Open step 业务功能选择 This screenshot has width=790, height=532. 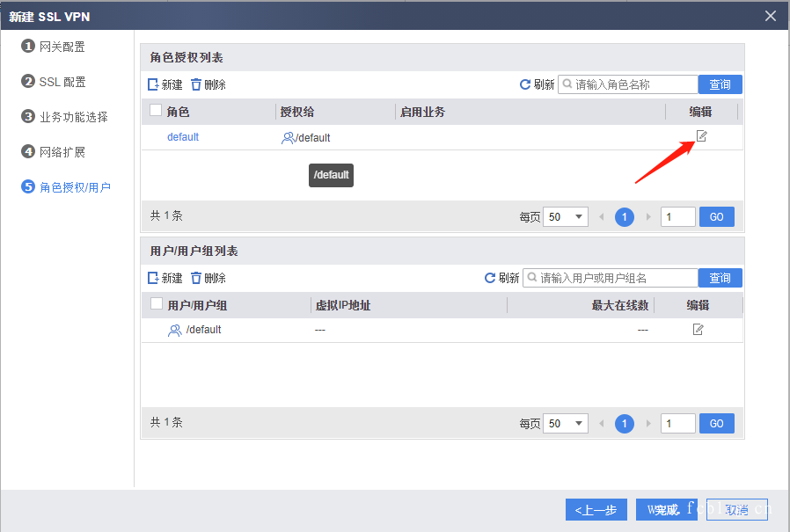(x=73, y=117)
